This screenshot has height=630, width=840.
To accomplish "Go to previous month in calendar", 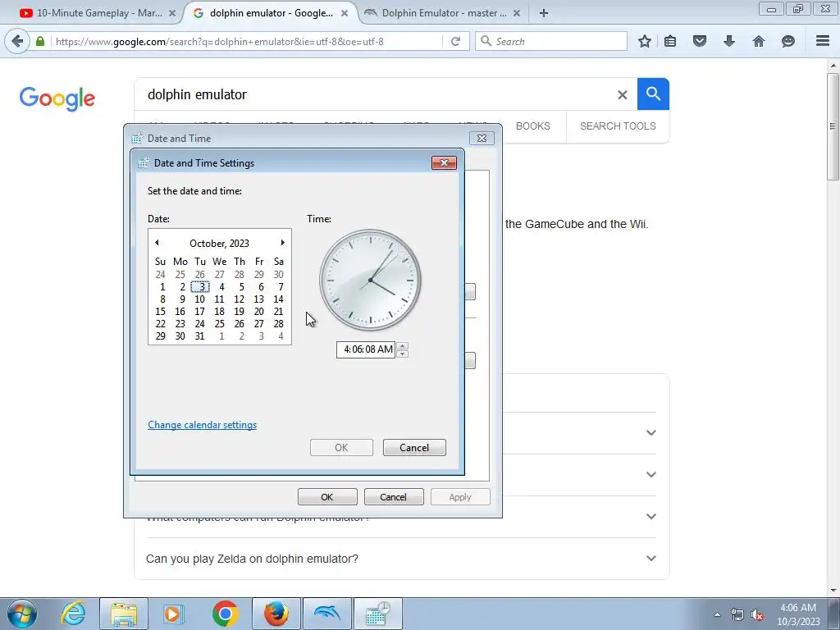I will (x=157, y=243).
